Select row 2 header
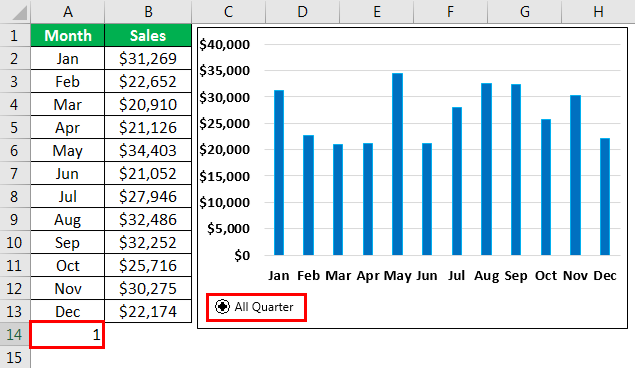Screen dimensions: 635x368 pos(15,58)
